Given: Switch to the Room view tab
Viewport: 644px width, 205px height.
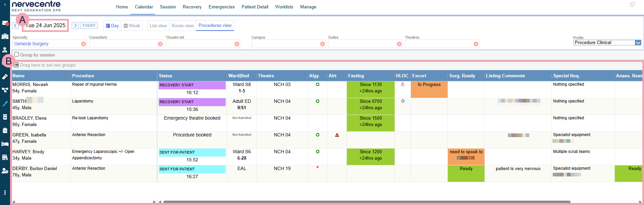Looking at the screenshot, I should click(x=182, y=26).
